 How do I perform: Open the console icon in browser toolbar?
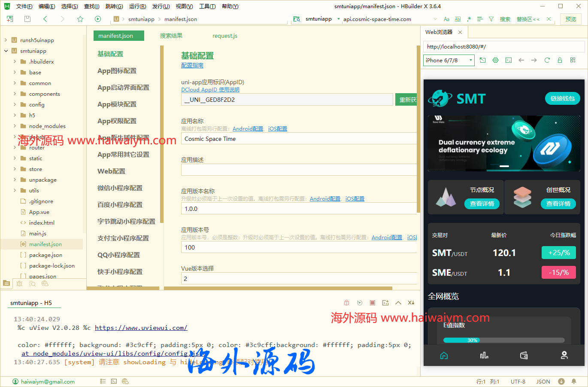point(508,60)
